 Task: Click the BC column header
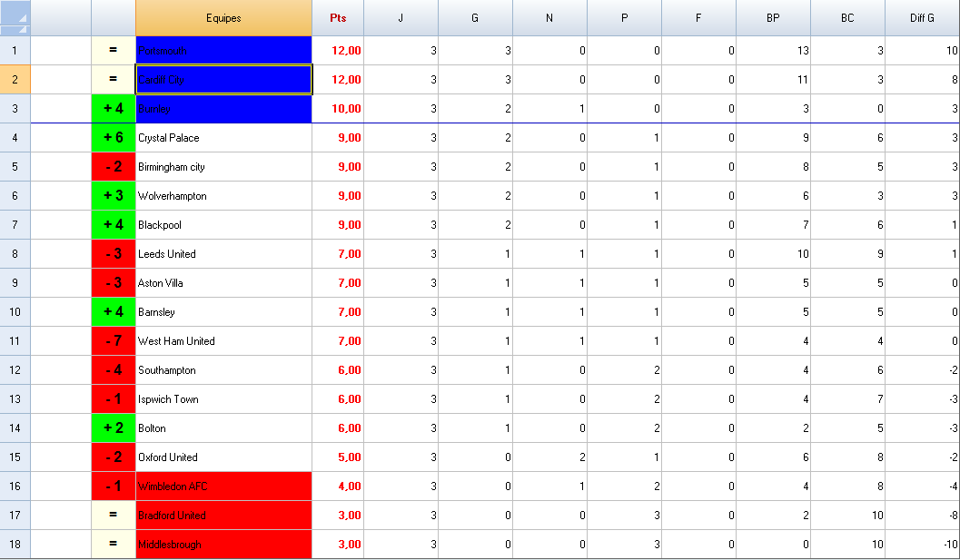click(x=847, y=18)
